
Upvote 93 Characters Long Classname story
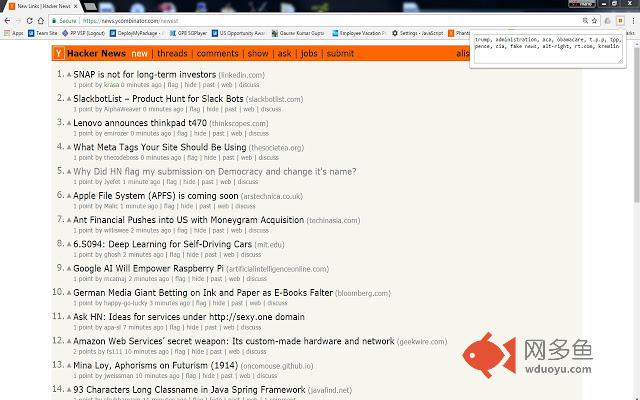pos(69,390)
